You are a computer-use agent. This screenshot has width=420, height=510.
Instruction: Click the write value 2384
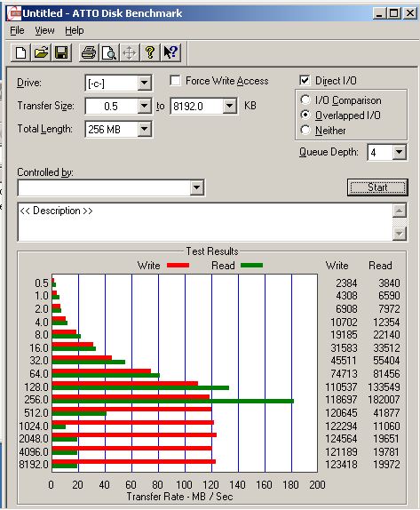pos(346,283)
